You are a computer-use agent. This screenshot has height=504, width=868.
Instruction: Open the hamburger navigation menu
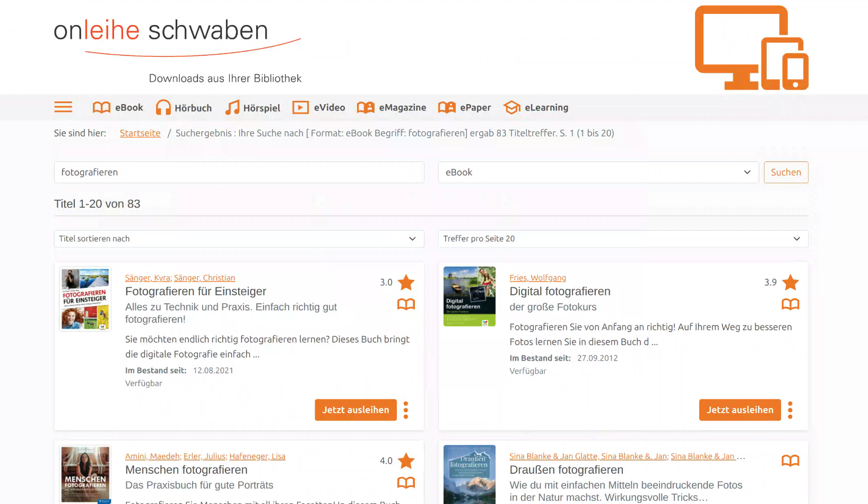(x=63, y=107)
